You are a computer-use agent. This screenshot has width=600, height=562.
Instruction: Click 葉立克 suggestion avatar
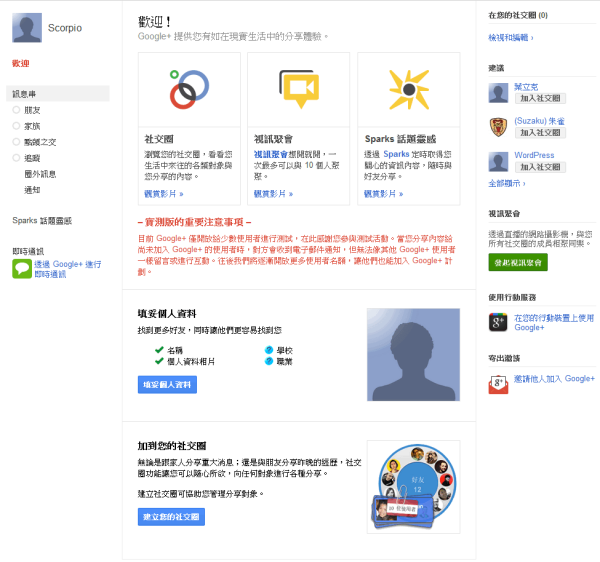(498, 93)
